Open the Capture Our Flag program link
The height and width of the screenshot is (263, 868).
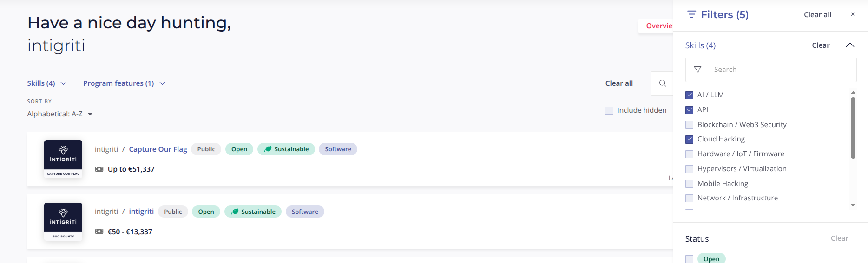coord(158,149)
